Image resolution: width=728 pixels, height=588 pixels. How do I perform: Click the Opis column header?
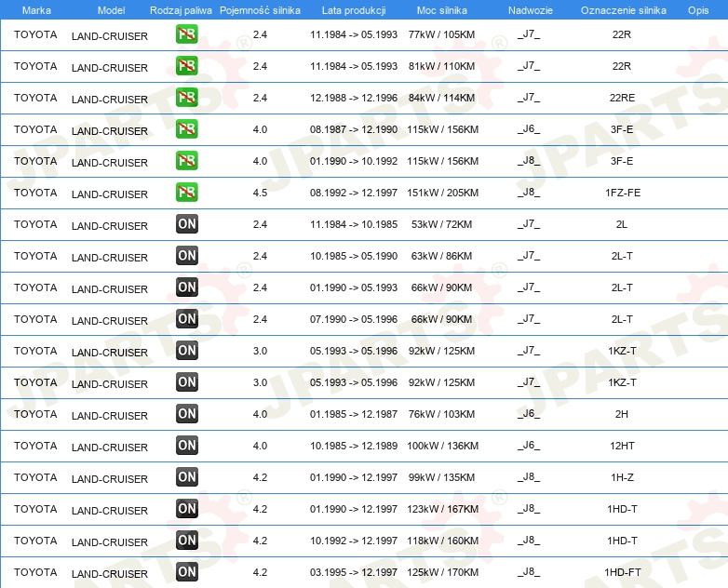pyautogui.click(x=698, y=10)
